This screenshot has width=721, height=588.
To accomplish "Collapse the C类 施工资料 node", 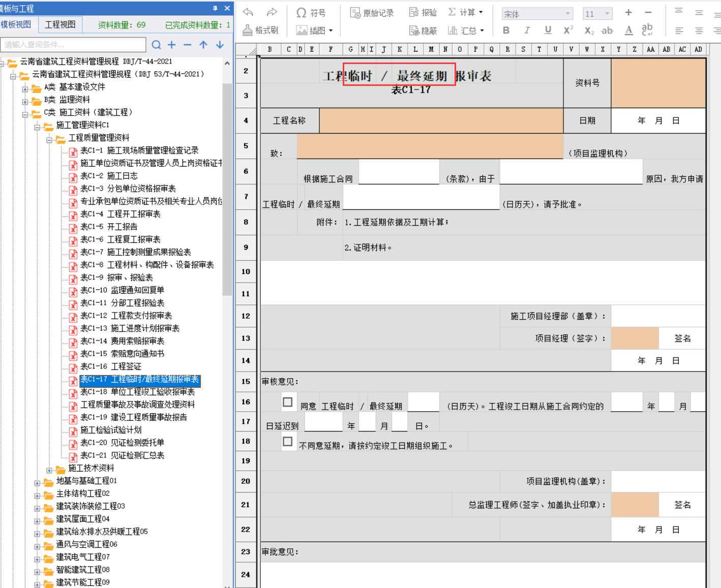I will point(25,115).
